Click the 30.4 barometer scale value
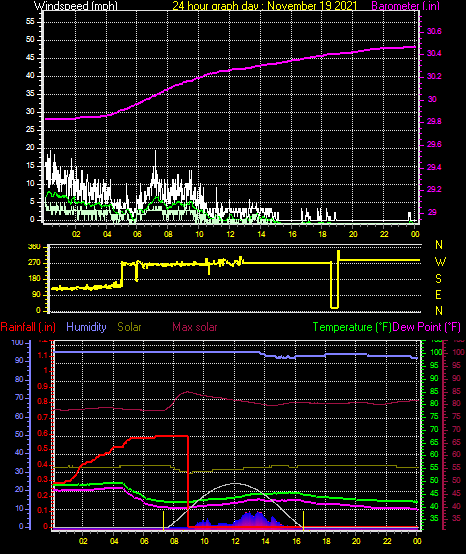 434,54
